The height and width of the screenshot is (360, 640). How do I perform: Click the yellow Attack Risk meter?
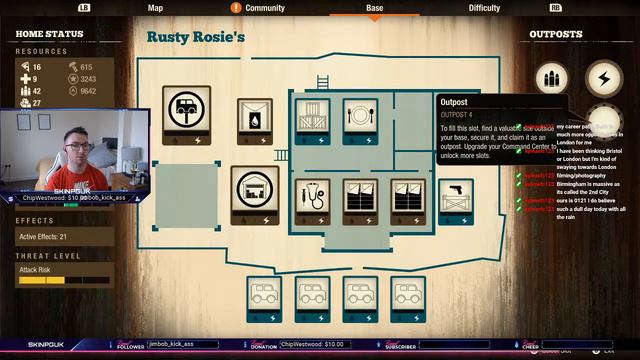point(64,280)
